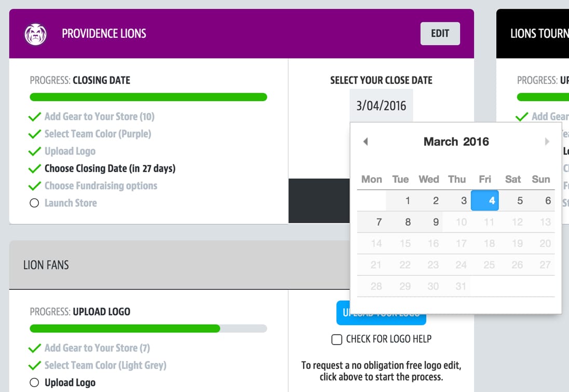
Task: Click checkmark beside Select Team Color (Purple)
Action: coord(34,134)
